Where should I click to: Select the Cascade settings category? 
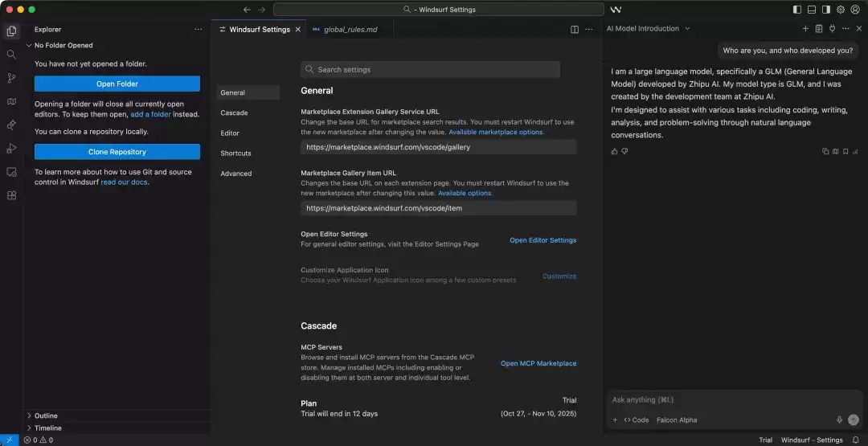point(234,113)
